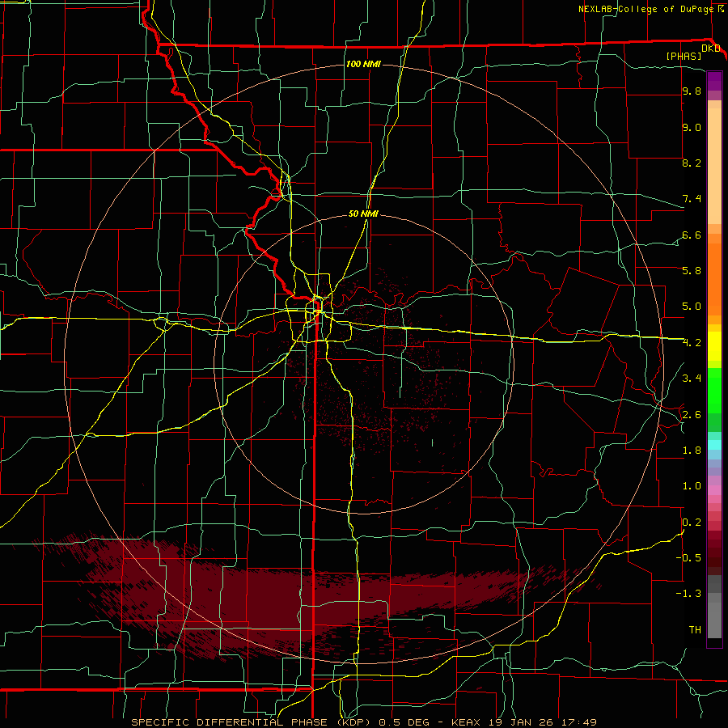Click the TH threshold label on the legend

(x=695, y=630)
